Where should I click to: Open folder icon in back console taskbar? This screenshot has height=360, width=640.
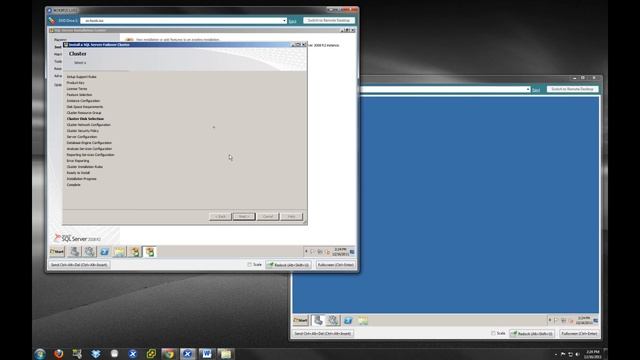[363, 320]
